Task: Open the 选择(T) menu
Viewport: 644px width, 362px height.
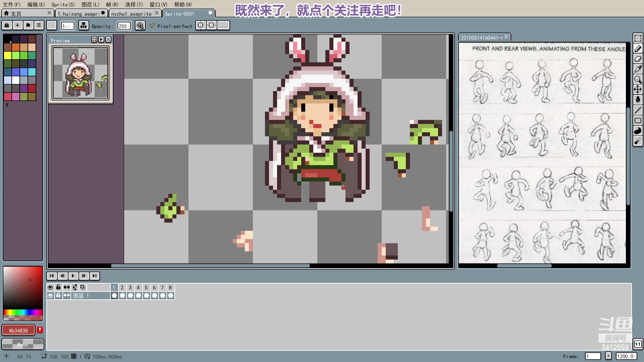Action: coord(134,4)
